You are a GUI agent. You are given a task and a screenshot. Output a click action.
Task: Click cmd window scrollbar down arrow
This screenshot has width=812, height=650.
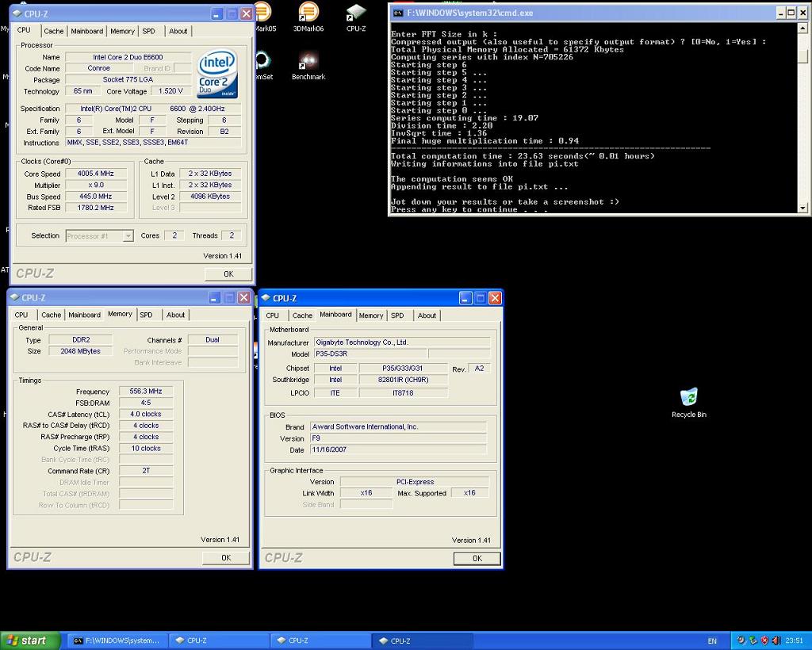(802, 208)
